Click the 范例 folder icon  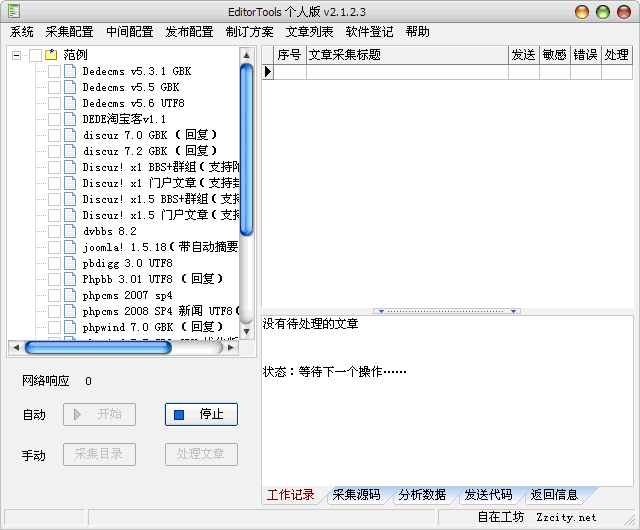(x=51, y=55)
